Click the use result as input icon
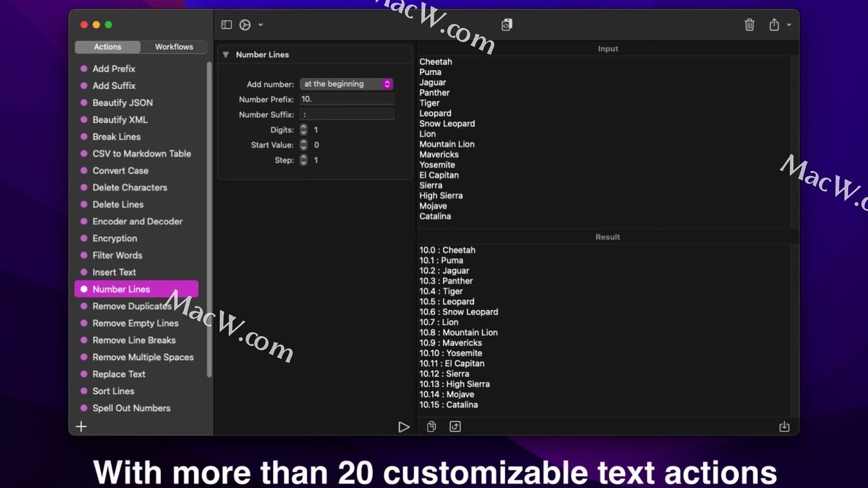 pyautogui.click(x=455, y=426)
